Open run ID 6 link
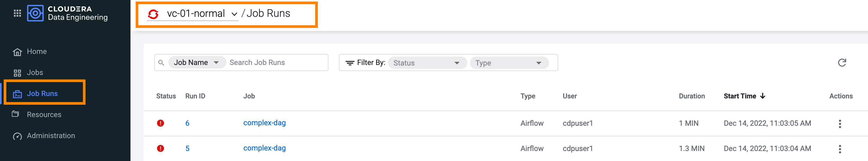 coord(187,123)
